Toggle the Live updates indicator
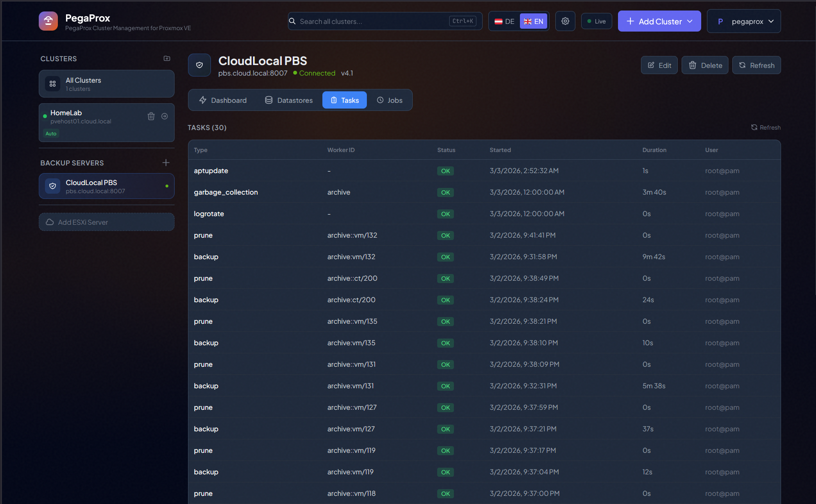The image size is (816, 504). point(596,22)
